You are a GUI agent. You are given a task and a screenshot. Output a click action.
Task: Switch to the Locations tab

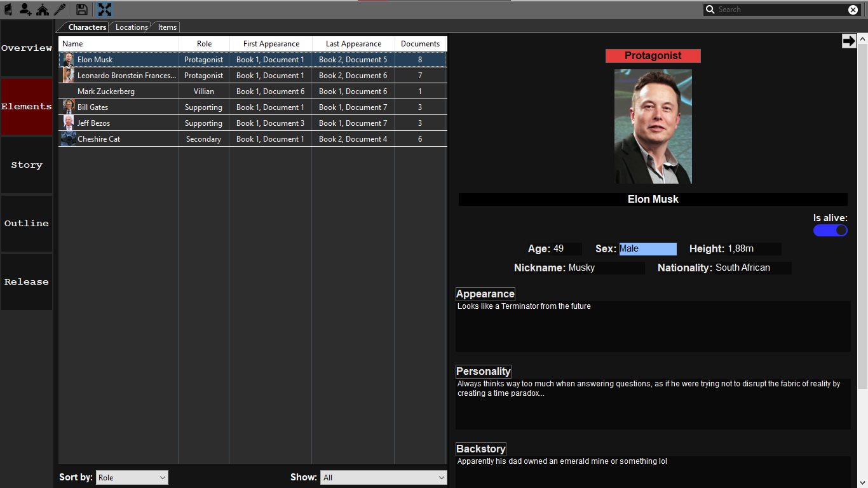[x=132, y=27]
